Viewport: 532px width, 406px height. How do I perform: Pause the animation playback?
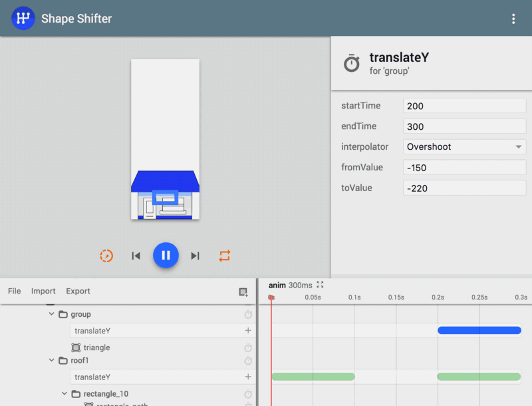point(166,256)
